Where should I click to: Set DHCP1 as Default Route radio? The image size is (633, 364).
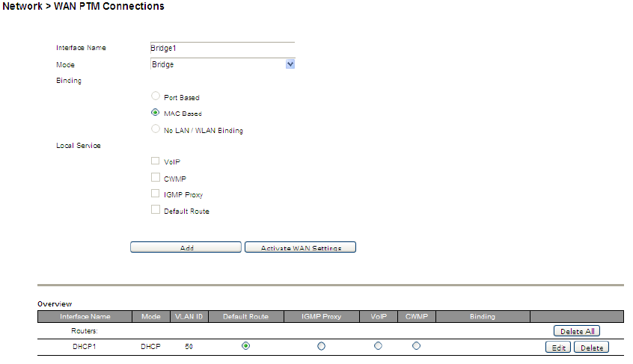(246, 346)
